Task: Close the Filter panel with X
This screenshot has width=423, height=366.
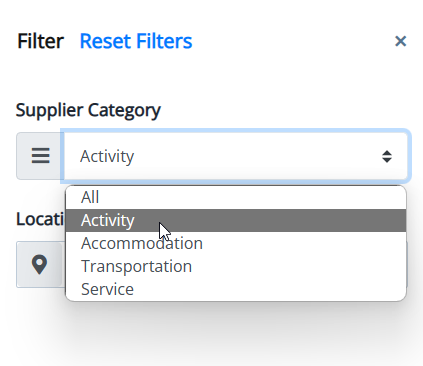Action: [400, 41]
